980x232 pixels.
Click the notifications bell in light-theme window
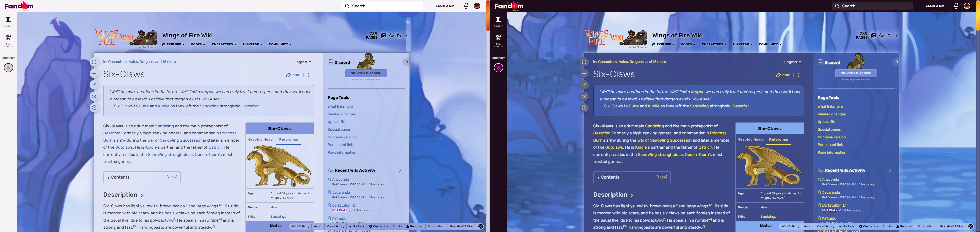[x=466, y=6]
